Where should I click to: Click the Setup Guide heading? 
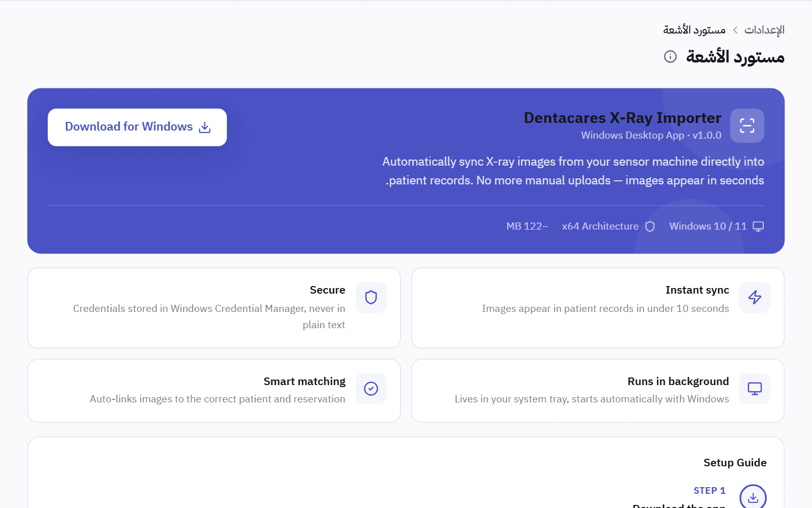coord(735,463)
